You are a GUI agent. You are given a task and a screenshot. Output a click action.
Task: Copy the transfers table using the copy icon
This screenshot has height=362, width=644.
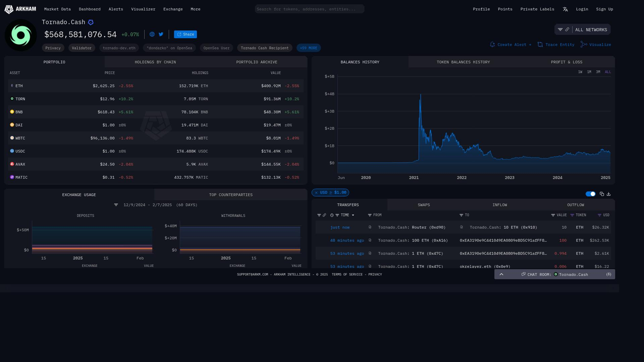[x=602, y=194]
